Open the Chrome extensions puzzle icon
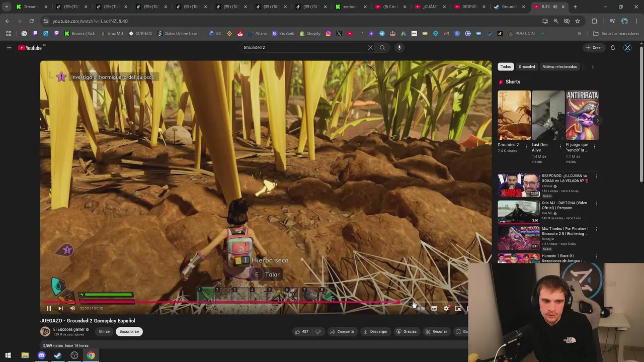This screenshot has height=362, width=644. pos(595,21)
